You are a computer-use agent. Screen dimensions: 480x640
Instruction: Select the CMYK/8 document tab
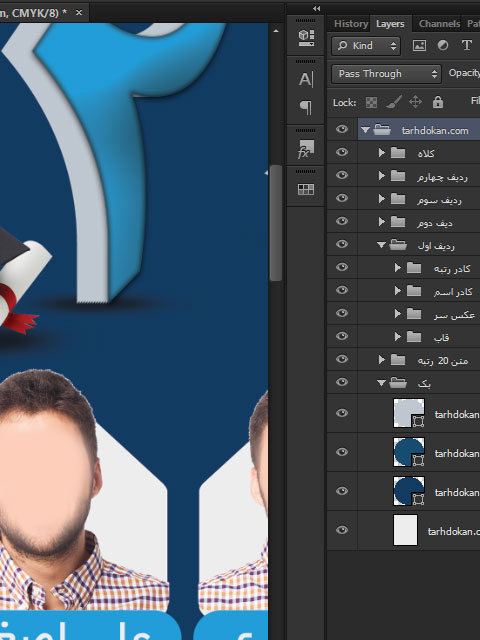(34, 13)
